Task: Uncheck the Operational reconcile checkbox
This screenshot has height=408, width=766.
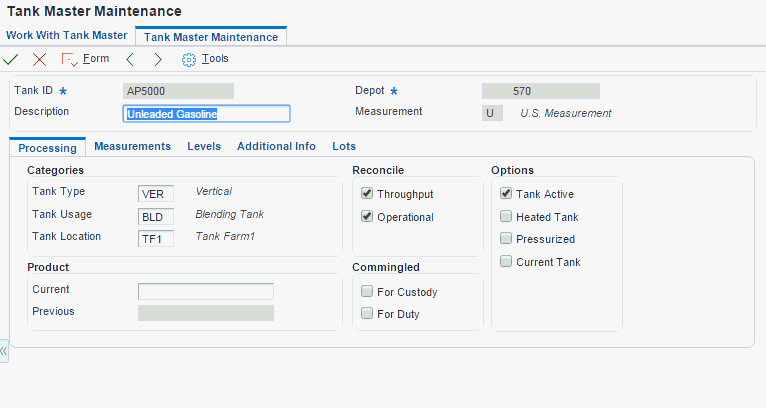Action: pyautogui.click(x=367, y=216)
